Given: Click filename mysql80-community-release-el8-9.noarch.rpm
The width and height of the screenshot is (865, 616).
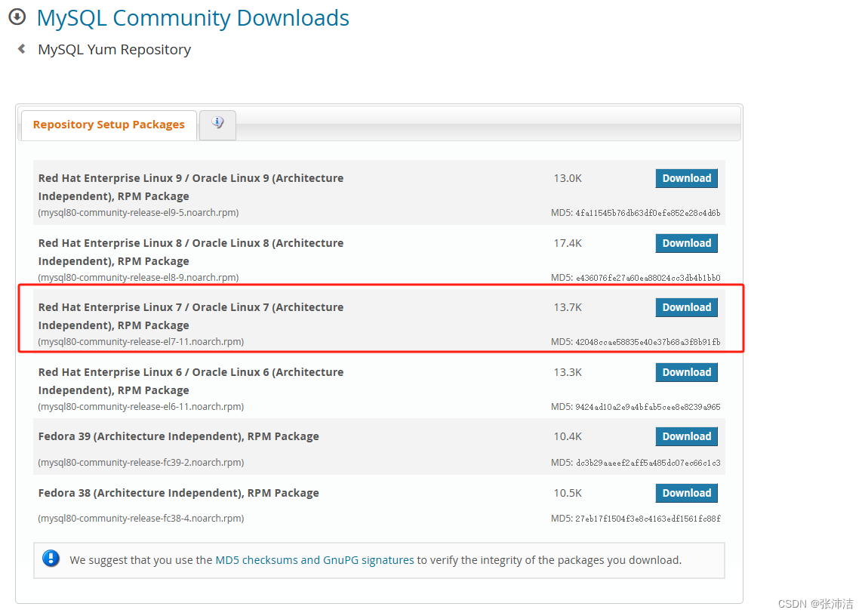Looking at the screenshot, I should tap(138, 277).
